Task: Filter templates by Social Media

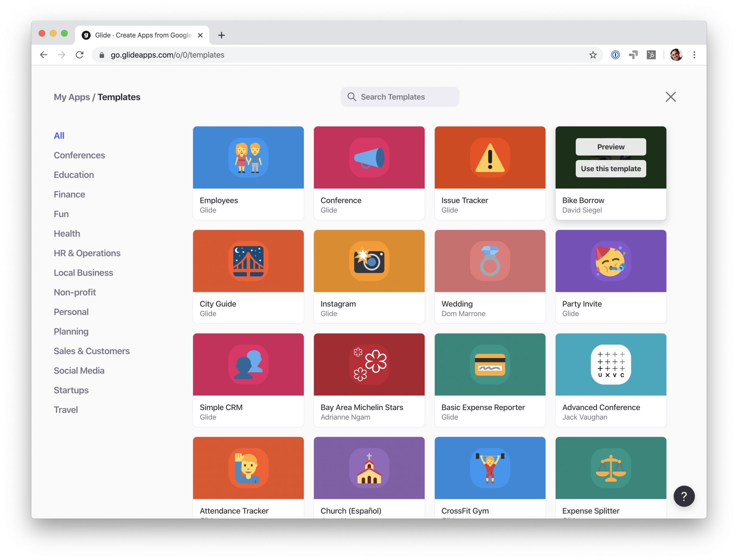Action: pyautogui.click(x=79, y=370)
